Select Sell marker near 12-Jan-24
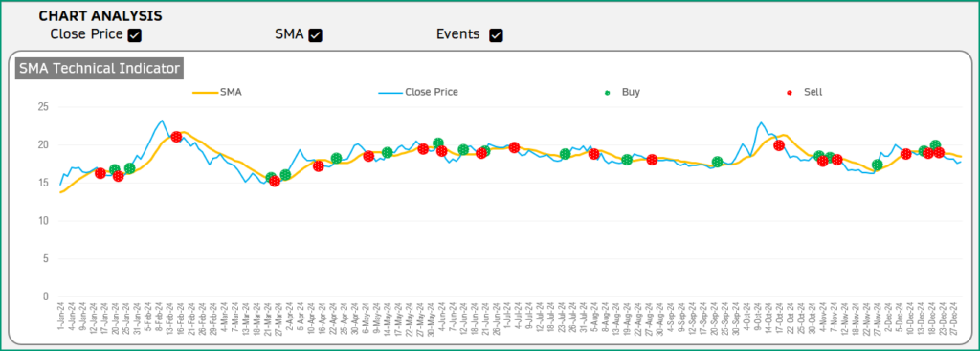980x351 pixels. point(100,173)
